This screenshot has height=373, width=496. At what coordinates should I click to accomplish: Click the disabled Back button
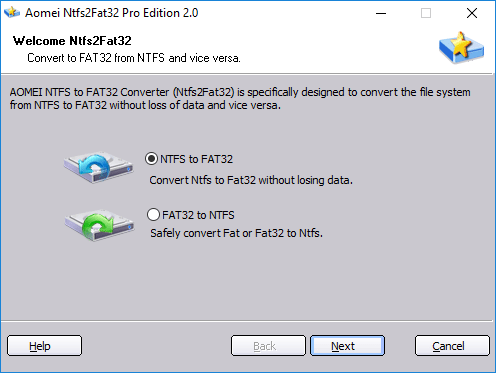268,346
